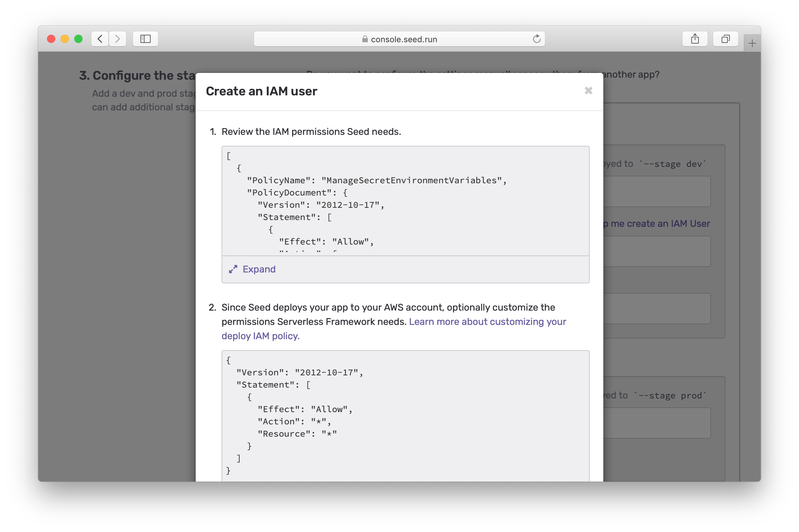799x532 pixels.
Task: Click the yellow minimize window button
Action: pyautogui.click(x=65, y=39)
